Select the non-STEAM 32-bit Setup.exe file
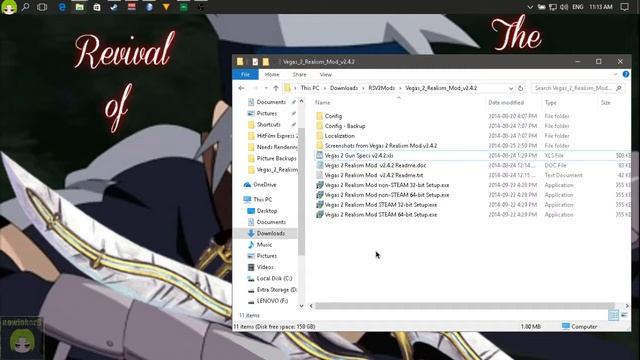The width and height of the screenshot is (640, 360). (387, 185)
